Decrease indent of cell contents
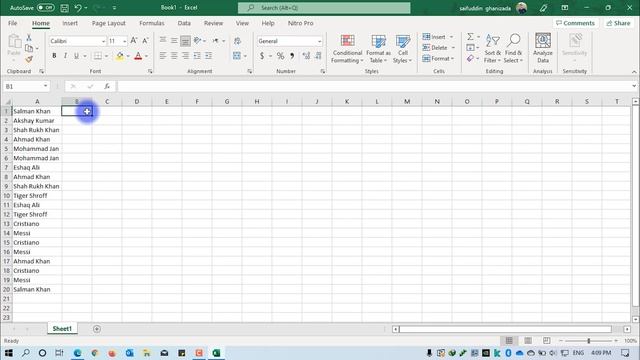This screenshot has height=360, width=640. pyautogui.click(x=197, y=56)
